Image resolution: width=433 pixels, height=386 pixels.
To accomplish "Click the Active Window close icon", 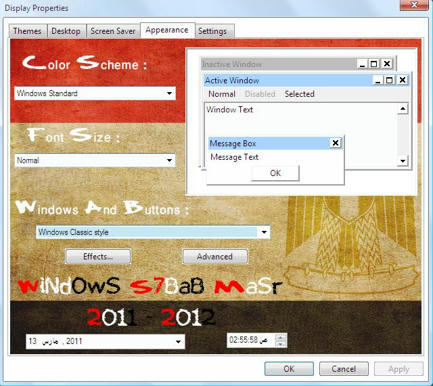I will click(402, 80).
